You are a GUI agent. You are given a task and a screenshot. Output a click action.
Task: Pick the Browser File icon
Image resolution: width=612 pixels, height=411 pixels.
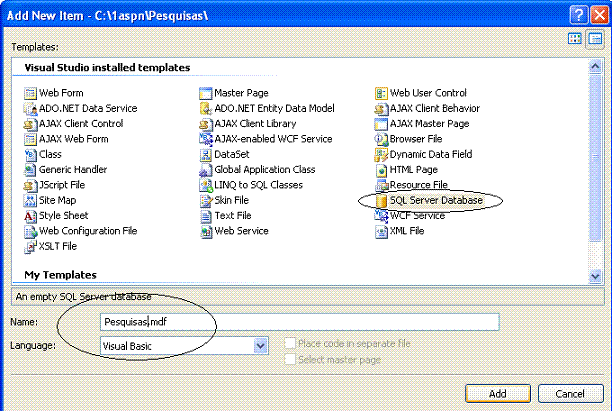[x=381, y=139]
